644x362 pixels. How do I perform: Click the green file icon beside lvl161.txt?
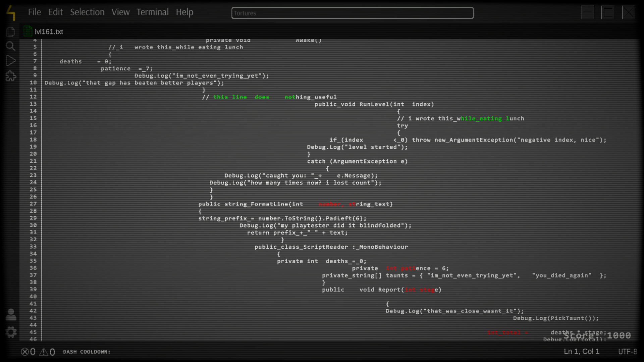28,32
